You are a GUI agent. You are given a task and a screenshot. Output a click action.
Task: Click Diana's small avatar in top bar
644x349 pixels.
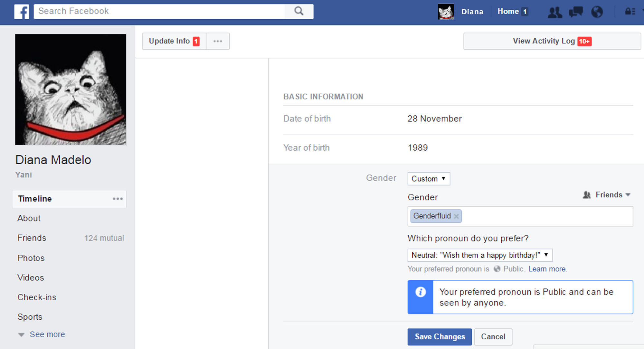coord(446,12)
